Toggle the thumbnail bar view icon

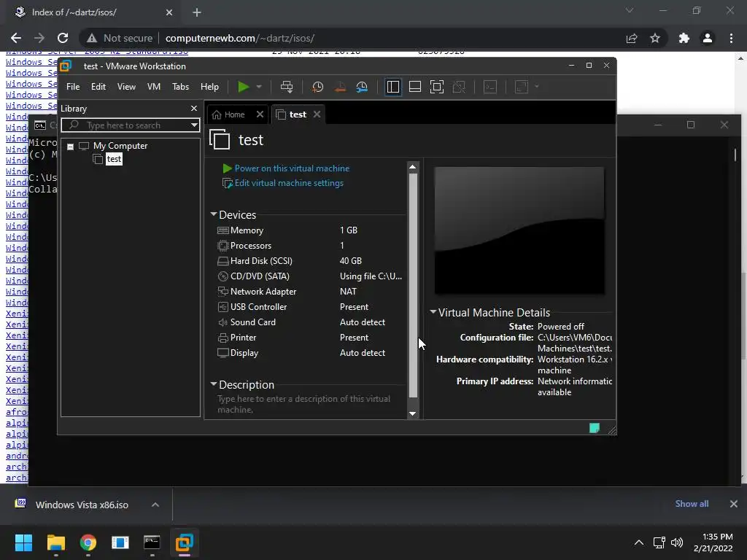pos(415,87)
